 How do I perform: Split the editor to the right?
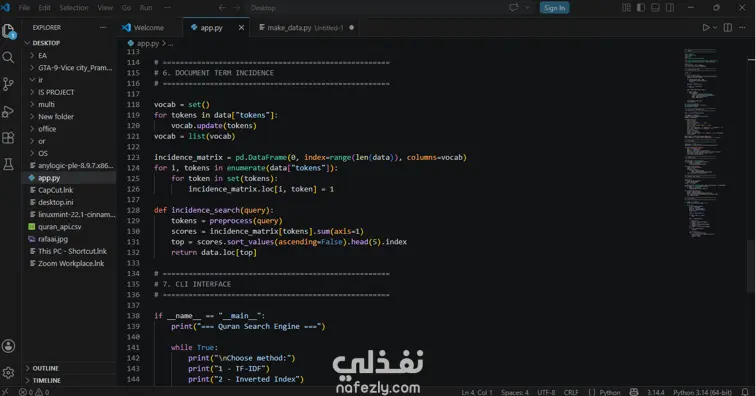click(x=728, y=27)
